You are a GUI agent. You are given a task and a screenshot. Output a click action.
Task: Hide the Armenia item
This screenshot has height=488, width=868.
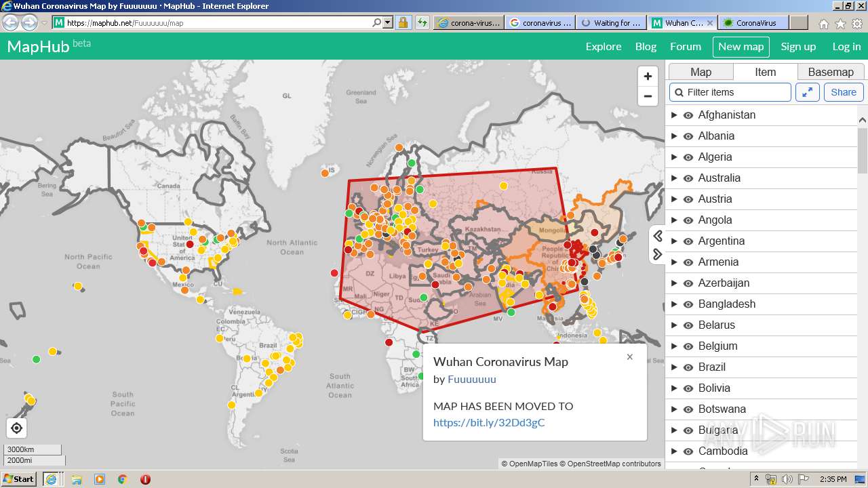point(688,262)
